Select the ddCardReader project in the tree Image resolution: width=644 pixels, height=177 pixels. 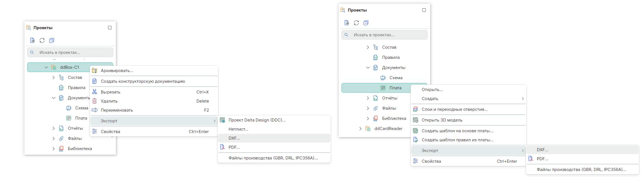[x=388, y=129]
